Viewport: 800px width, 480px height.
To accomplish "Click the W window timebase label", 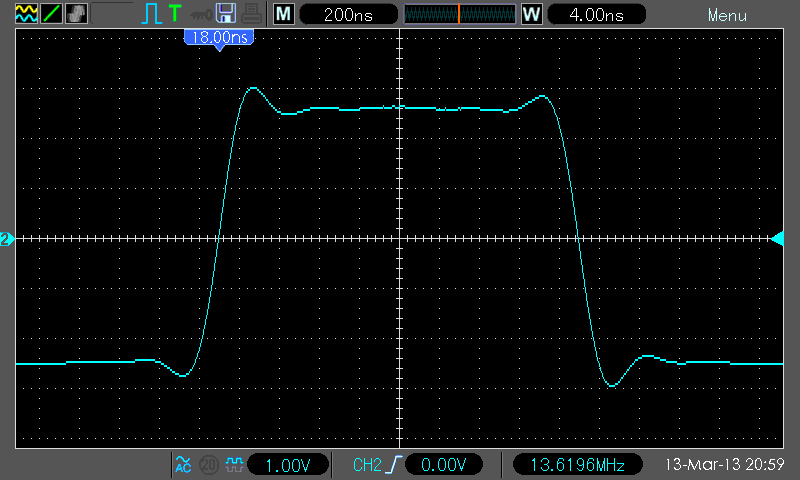I will tap(532, 14).
